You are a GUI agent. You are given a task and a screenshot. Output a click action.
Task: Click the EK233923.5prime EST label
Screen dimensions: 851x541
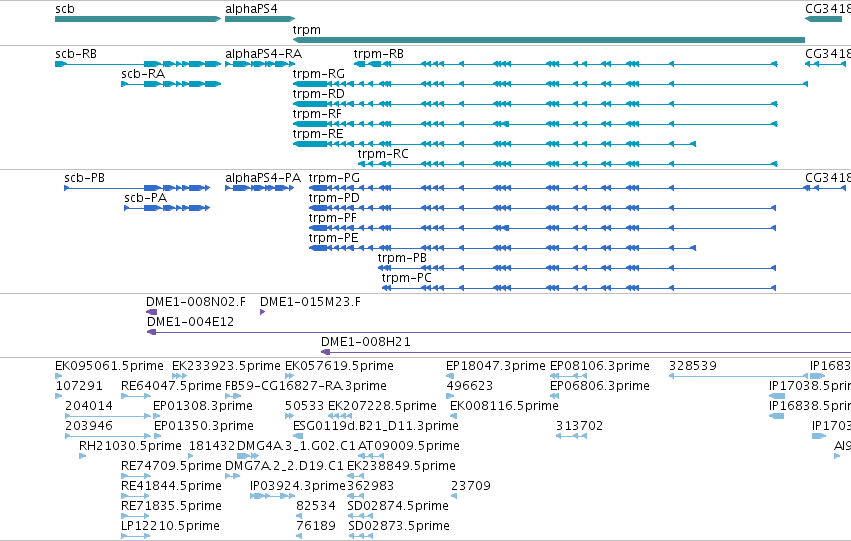point(226,366)
